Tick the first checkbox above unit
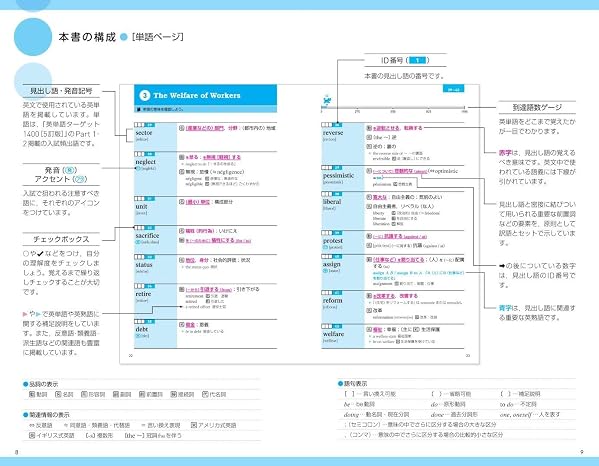599x466 pixels. click(136, 199)
